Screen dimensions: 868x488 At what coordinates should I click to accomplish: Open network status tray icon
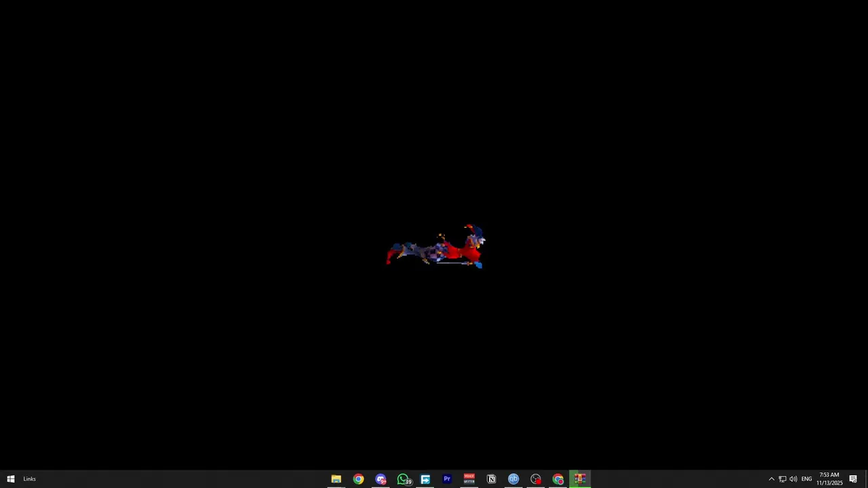click(783, 479)
